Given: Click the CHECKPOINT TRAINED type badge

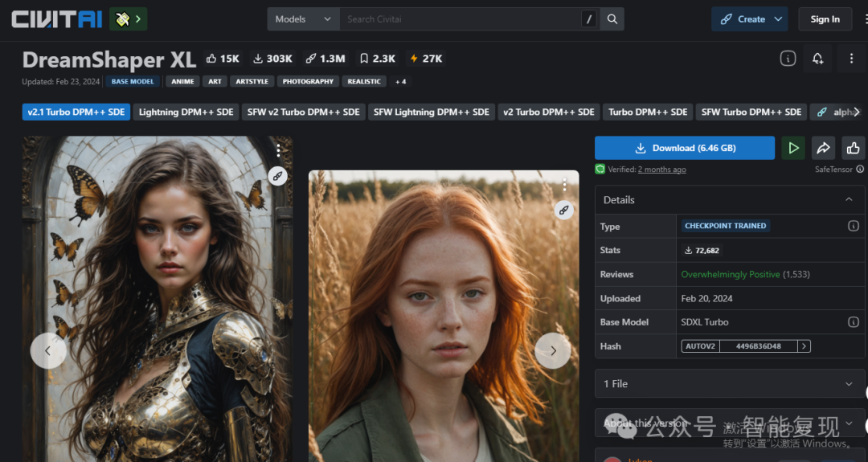Looking at the screenshot, I should 725,226.
